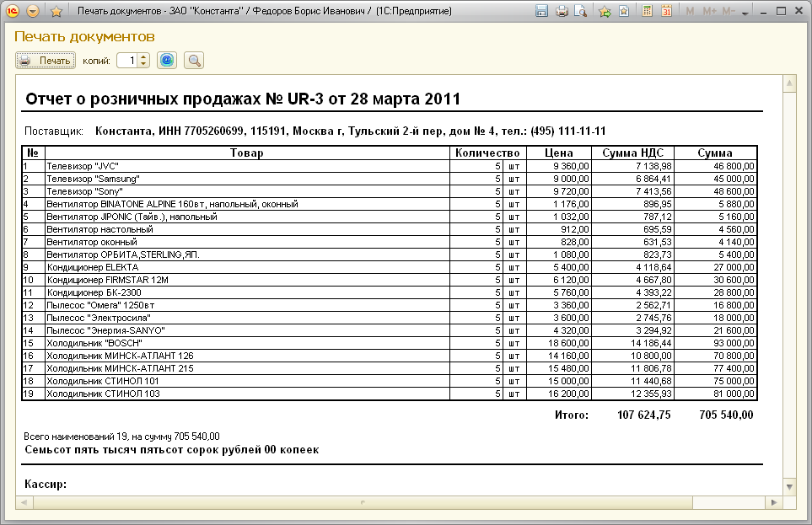
Task: Select cell Холодильник МИНСК-АТЛАНТ 126
Action: [x=247, y=356]
